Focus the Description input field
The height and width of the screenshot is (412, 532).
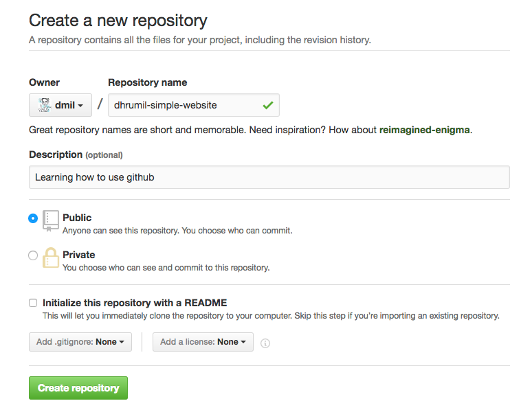tap(269, 177)
